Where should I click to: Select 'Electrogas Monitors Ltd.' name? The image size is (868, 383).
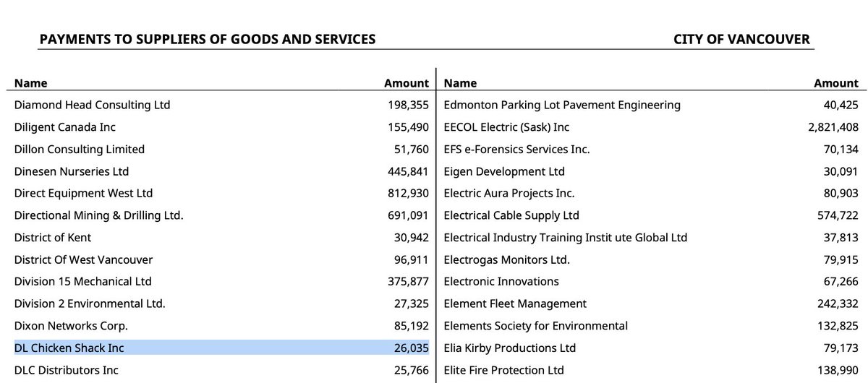tap(506, 259)
